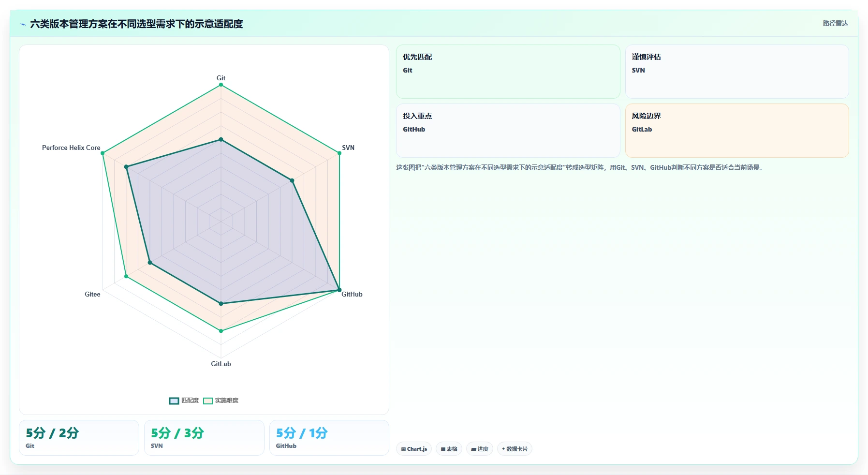Click the Gitee axis label on radar
Viewport: 868px width, 475px height.
point(92,294)
